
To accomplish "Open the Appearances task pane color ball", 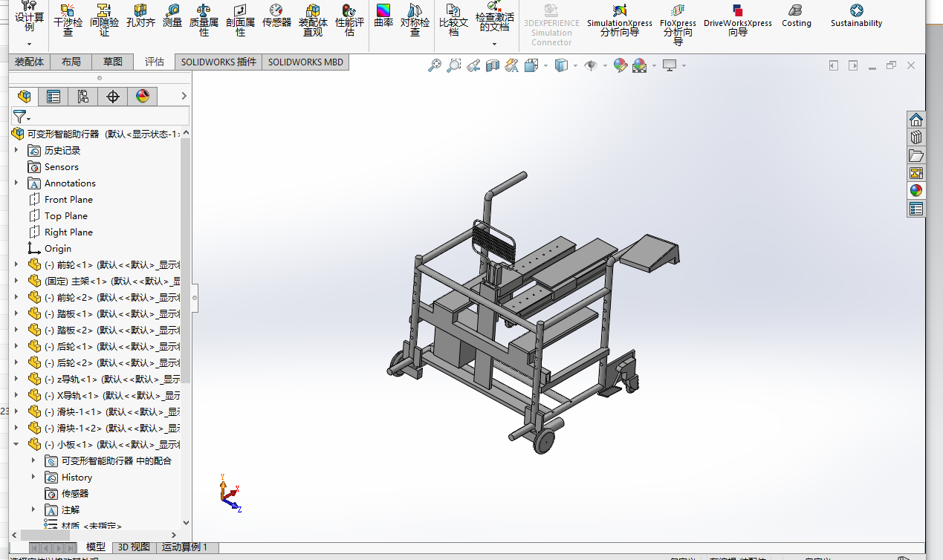I will (916, 191).
